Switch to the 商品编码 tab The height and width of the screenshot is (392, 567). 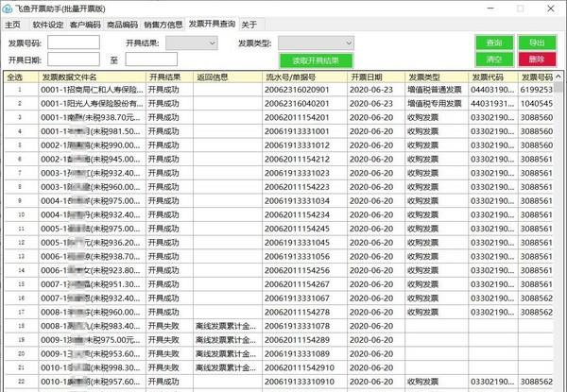pos(122,25)
